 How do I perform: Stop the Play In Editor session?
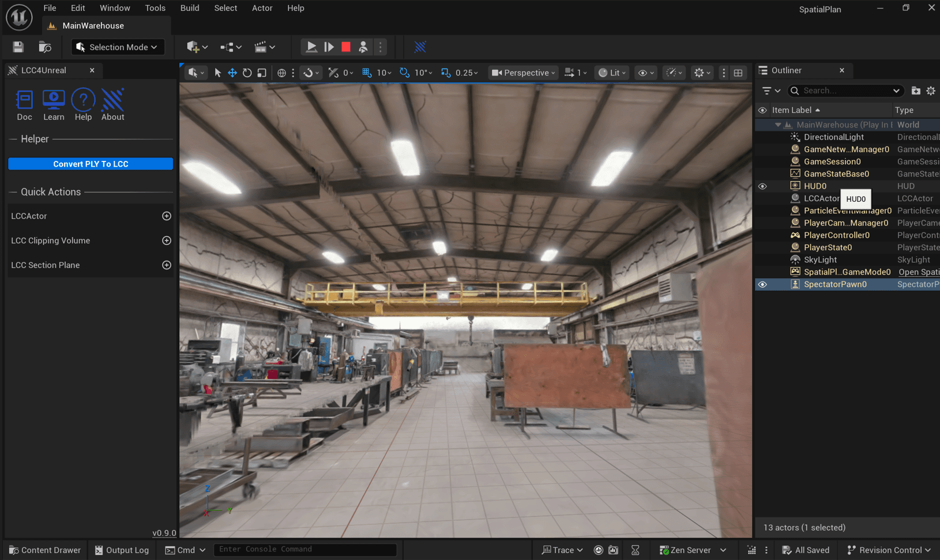coord(345,47)
